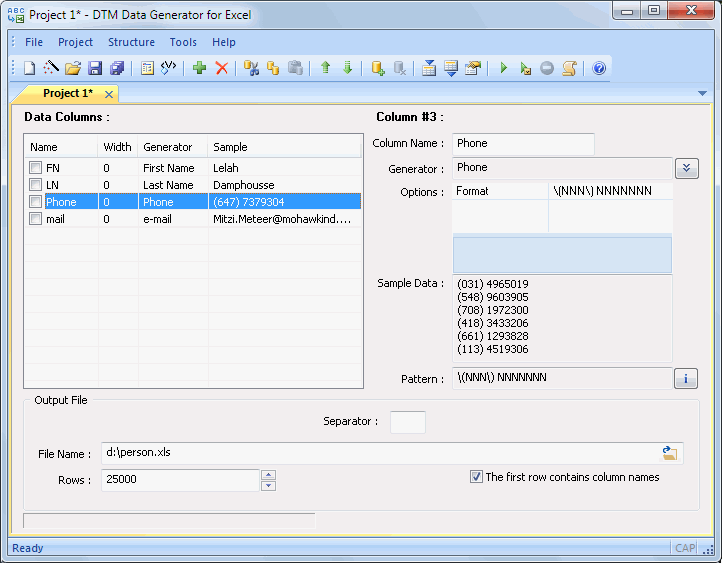Viewport: 722px width, 563px height.
Task: Browse for the output file folder icon
Action: (670, 453)
